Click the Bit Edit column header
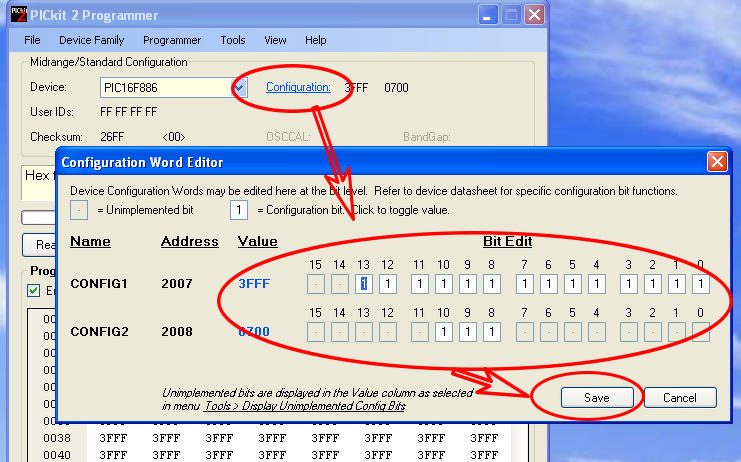The width and height of the screenshot is (741, 462). [508, 241]
